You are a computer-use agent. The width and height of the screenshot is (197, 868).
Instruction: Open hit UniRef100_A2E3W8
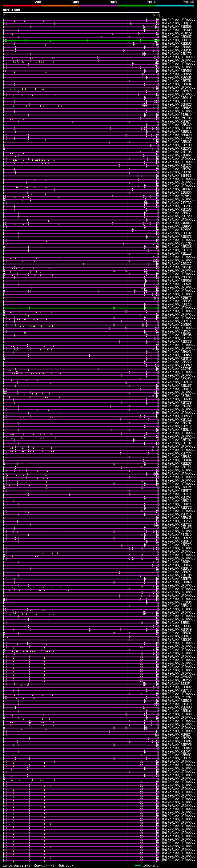coord(177,30)
